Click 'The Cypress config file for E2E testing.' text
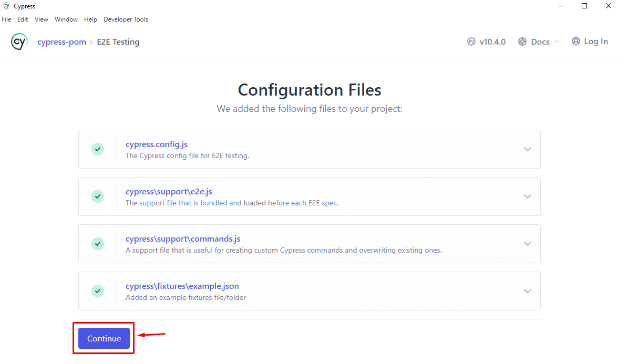 point(187,155)
